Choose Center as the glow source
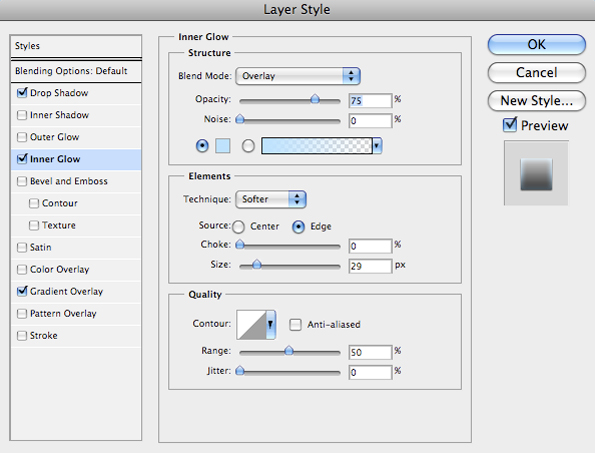Viewport: 595px width, 453px height. pos(238,227)
